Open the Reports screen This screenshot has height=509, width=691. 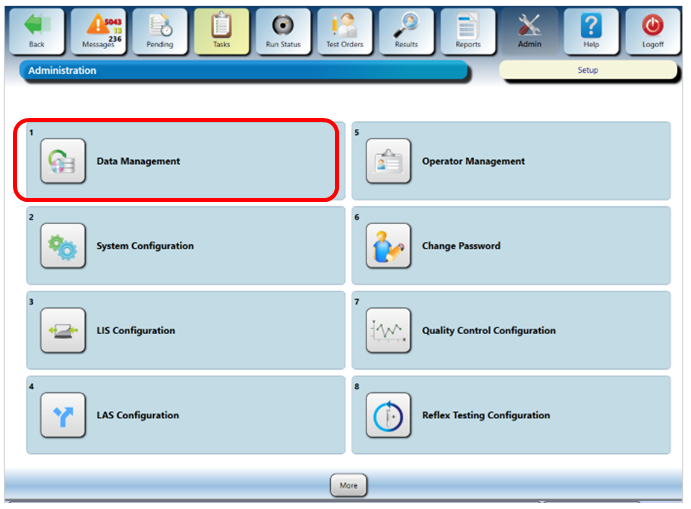[x=468, y=30]
